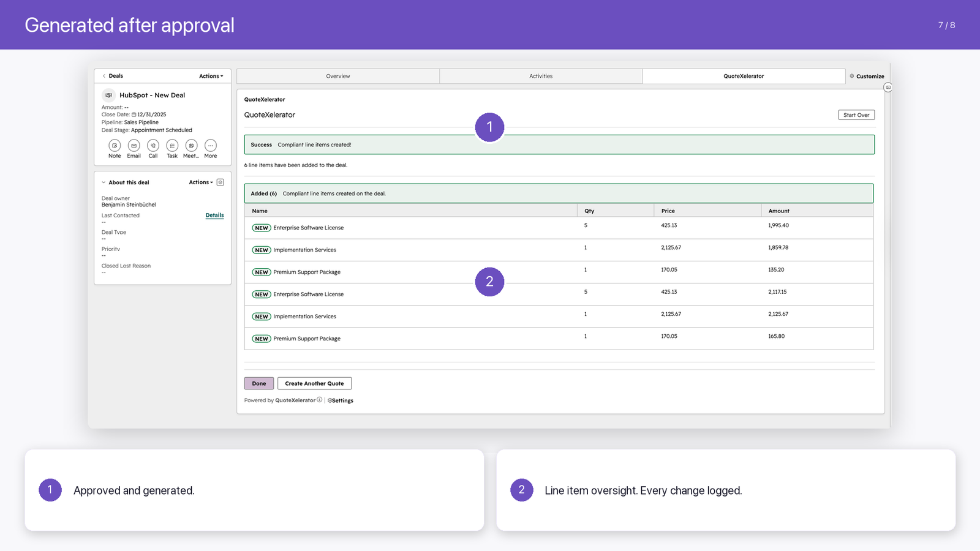Schedule a meeting with the Meet icon
Screen dimensions: 980x551
coord(192,146)
